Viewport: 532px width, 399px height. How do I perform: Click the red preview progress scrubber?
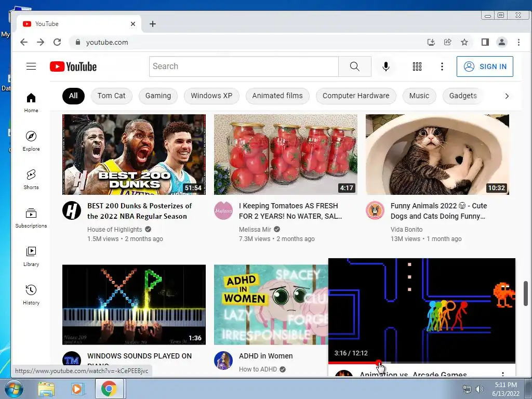coord(379,363)
